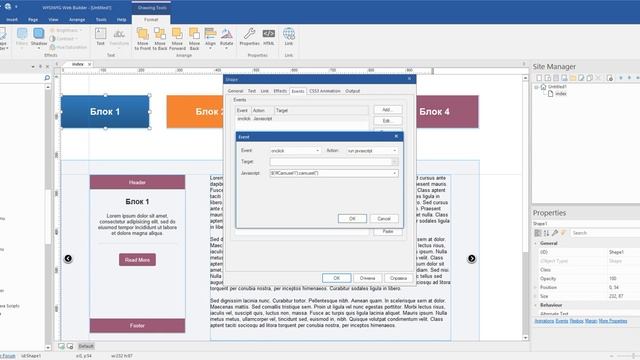
Task: Switch to CSS3 Animation tab
Action: click(324, 91)
